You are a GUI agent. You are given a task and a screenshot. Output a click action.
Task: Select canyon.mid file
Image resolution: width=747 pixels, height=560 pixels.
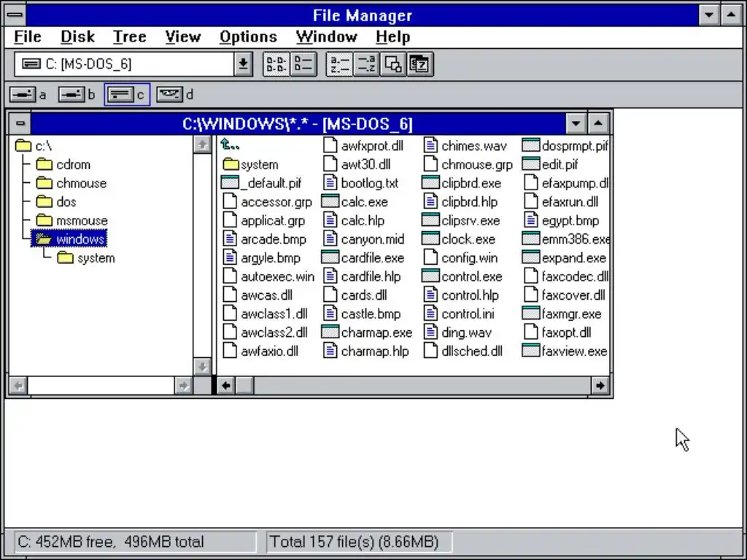[x=364, y=239]
